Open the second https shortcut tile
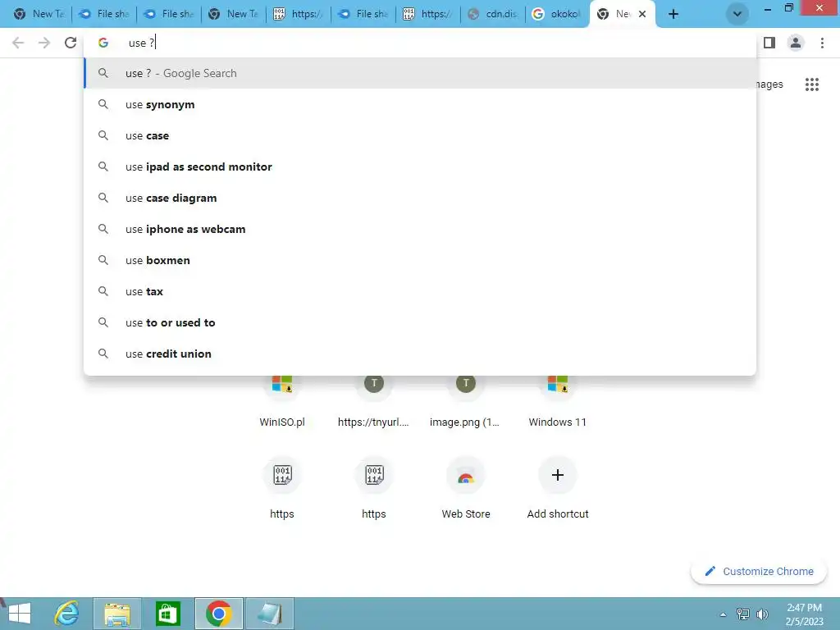The width and height of the screenshot is (840, 630). pos(373,487)
